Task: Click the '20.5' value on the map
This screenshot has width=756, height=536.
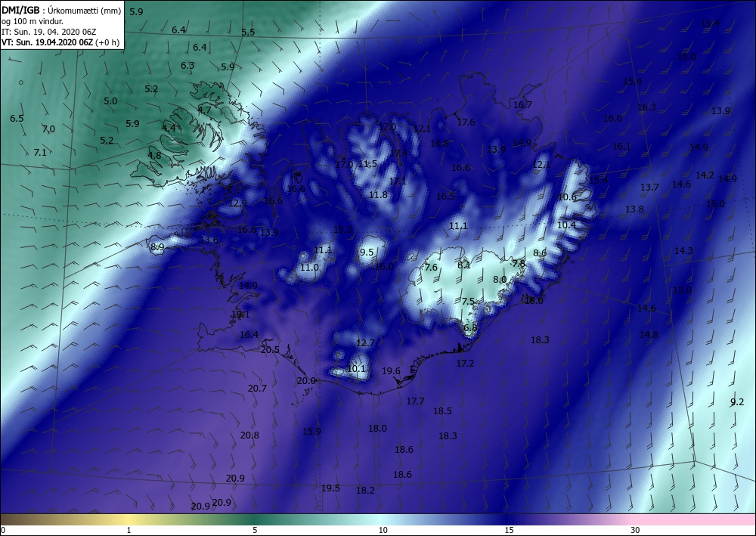Action: pos(270,350)
